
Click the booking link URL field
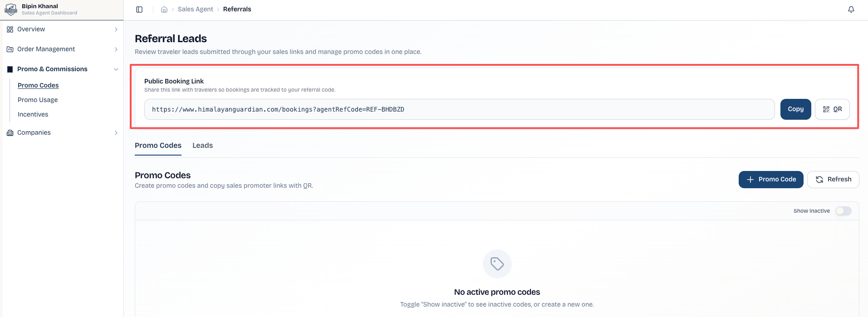point(459,109)
